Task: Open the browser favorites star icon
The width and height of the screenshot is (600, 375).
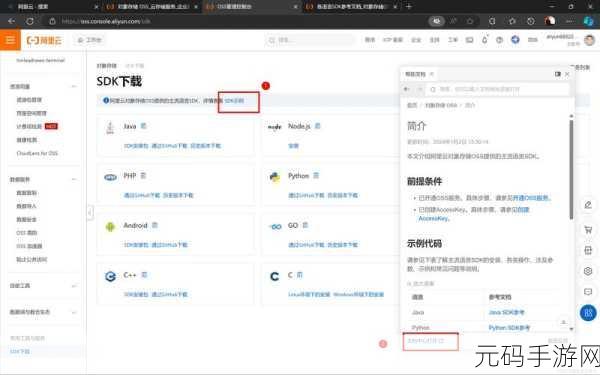Action: point(512,21)
